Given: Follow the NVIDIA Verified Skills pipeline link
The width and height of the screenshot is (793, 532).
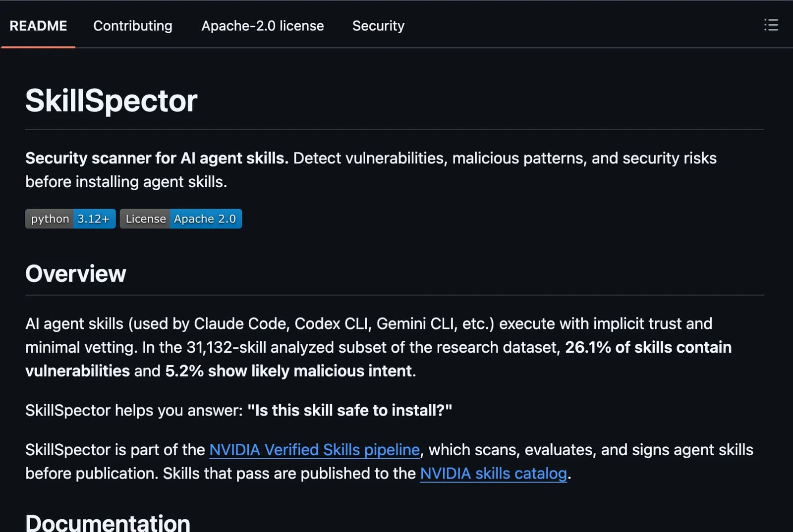Looking at the screenshot, I should click(314, 450).
